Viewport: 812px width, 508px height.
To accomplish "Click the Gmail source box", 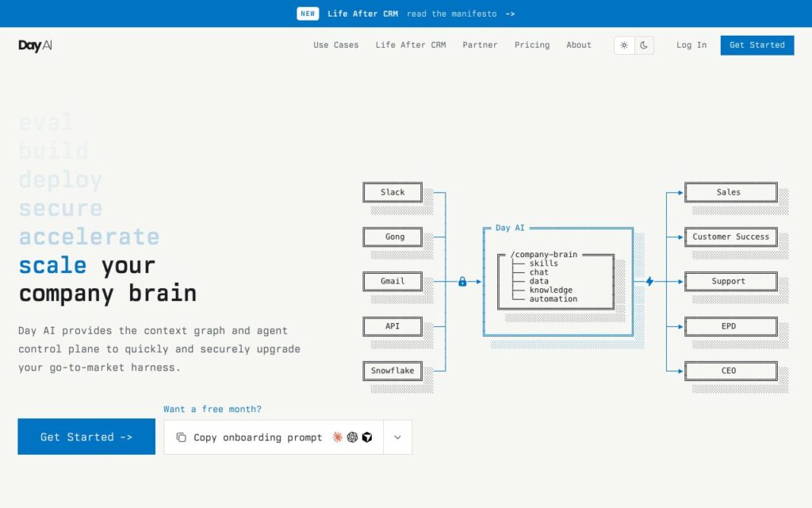I will [x=393, y=282].
